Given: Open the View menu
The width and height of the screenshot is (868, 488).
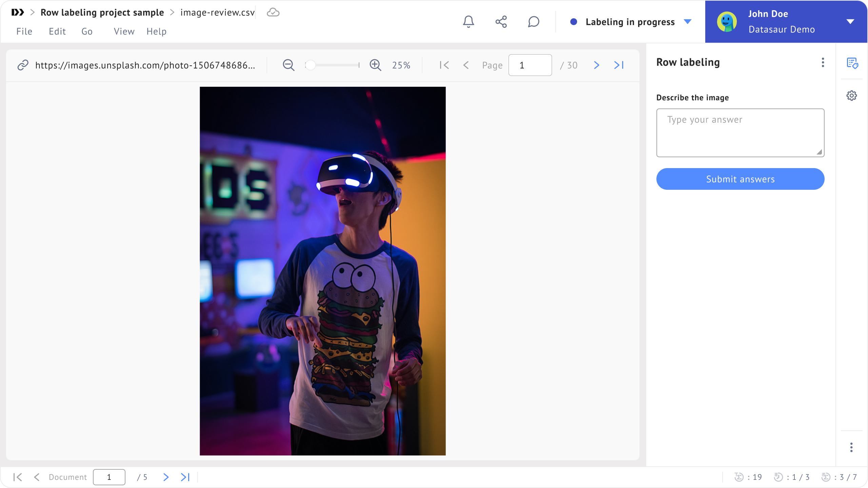Looking at the screenshot, I should pyautogui.click(x=124, y=32).
